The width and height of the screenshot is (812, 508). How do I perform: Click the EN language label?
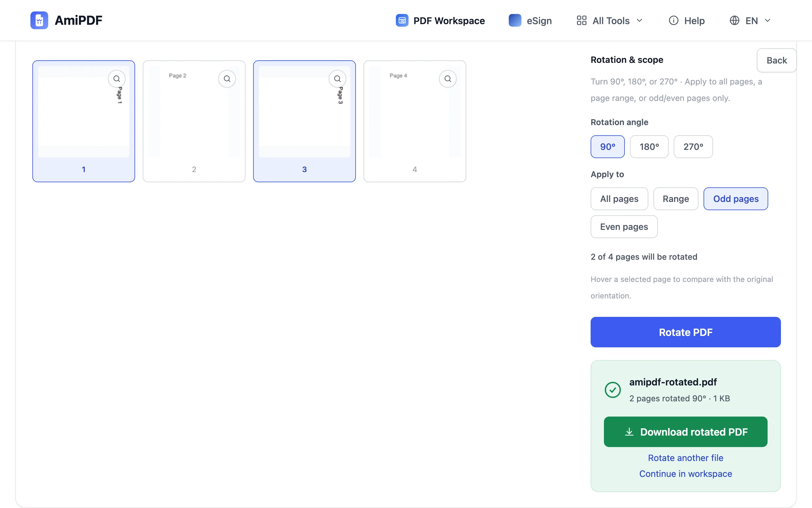tap(752, 21)
